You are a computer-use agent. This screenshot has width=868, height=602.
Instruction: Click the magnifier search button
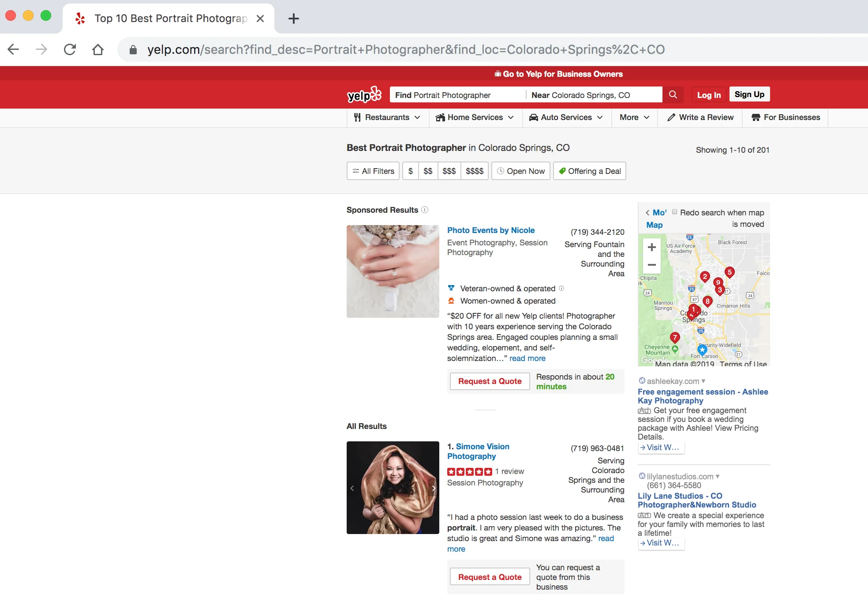tap(673, 94)
